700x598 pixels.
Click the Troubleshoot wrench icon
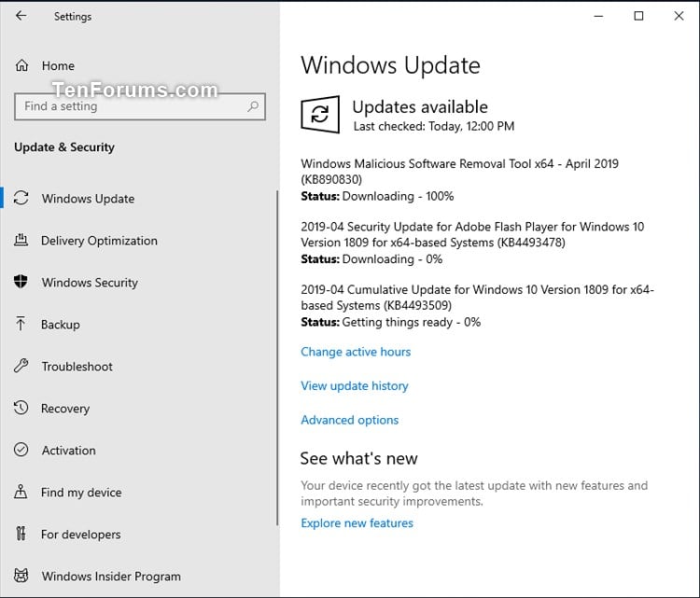tap(21, 366)
